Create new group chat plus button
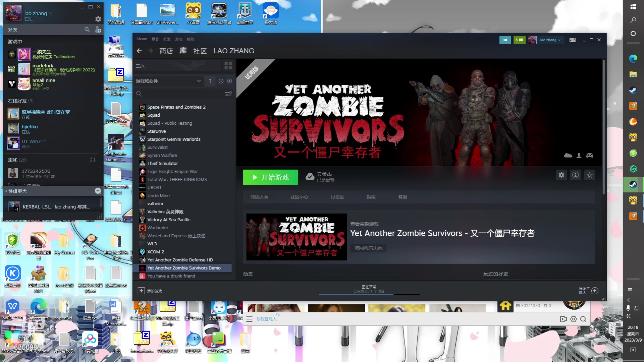The width and height of the screenshot is (644, 362). [x=98, y=191]
